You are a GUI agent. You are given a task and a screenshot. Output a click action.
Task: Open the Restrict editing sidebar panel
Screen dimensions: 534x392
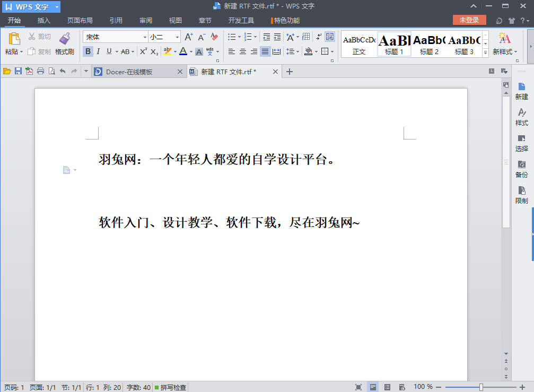[x=521, y=195]
